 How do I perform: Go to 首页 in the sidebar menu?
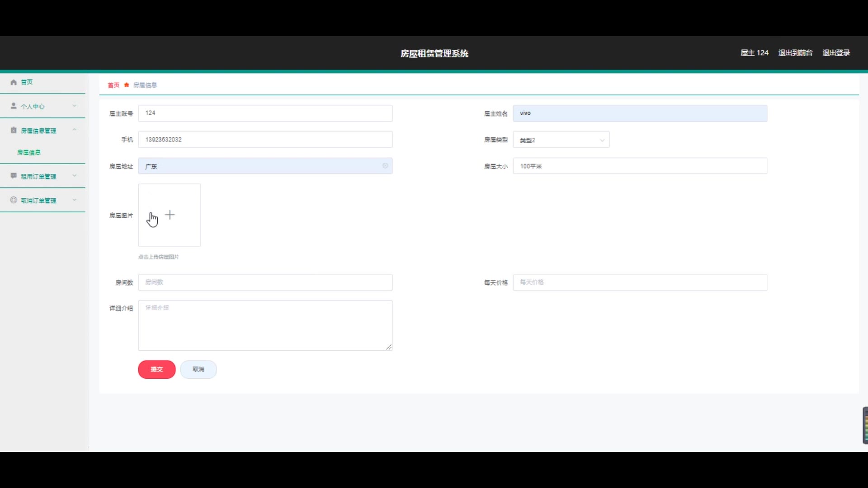(x=27, y=82)
